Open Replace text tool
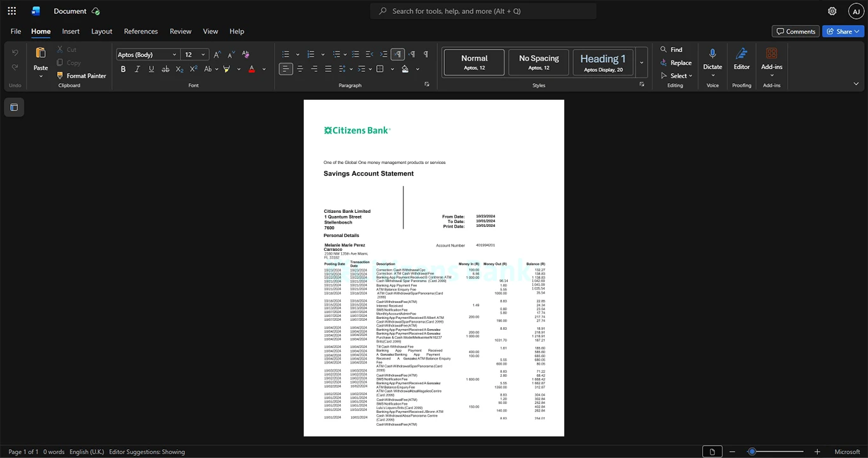The height and width of the screenshot is (458, 868). [675, 63]
